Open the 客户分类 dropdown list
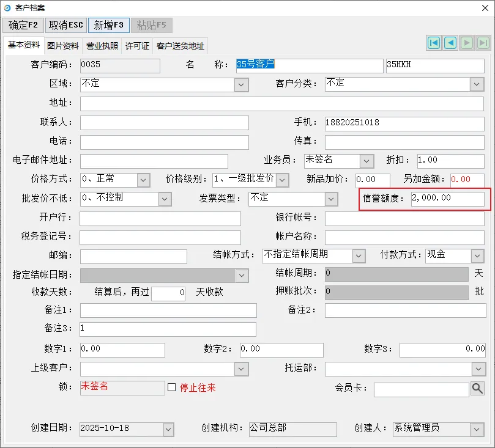Screen dimensions: 495x448 (477, 84)
